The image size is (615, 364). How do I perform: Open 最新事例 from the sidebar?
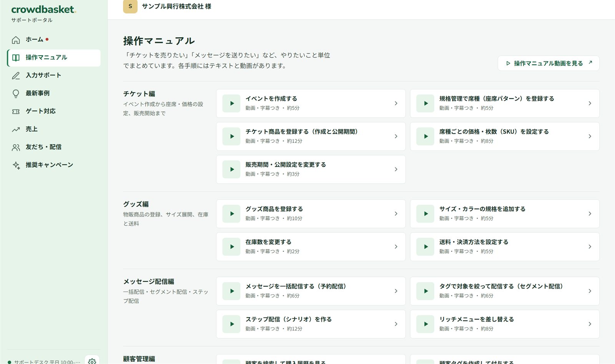point(54,93)
